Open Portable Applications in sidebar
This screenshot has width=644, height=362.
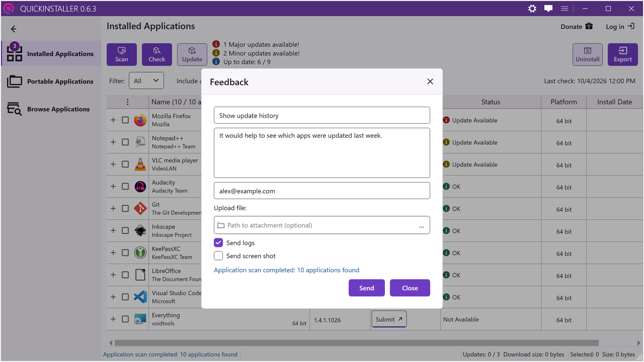pos(51,81)
